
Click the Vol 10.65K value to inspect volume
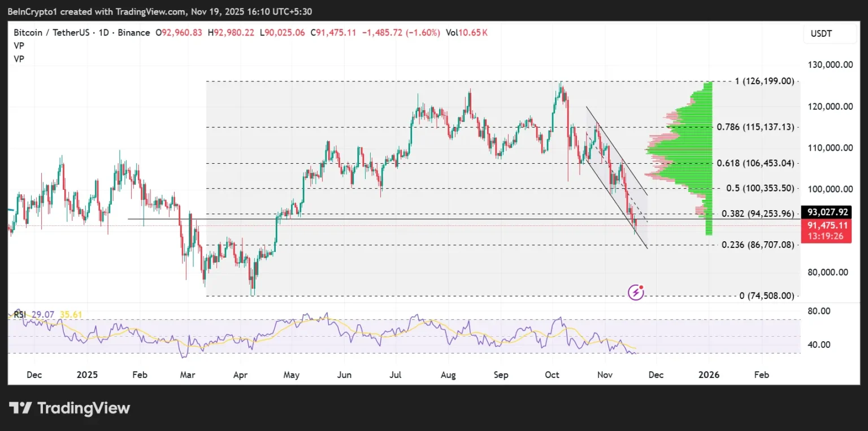[x=467, y=32]
